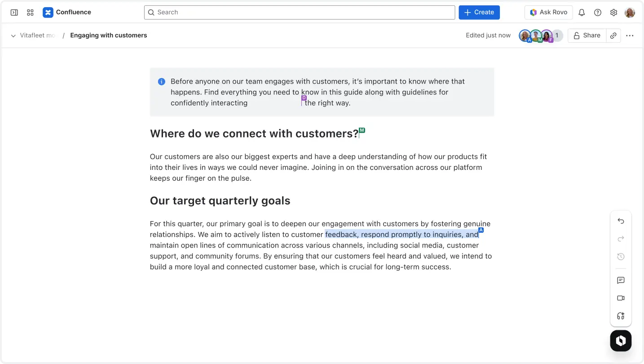
Task: Click into the Search field
Action: 300,12
